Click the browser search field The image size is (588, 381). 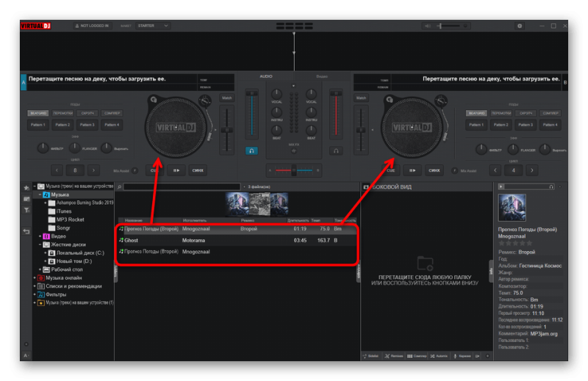[182, 186]
